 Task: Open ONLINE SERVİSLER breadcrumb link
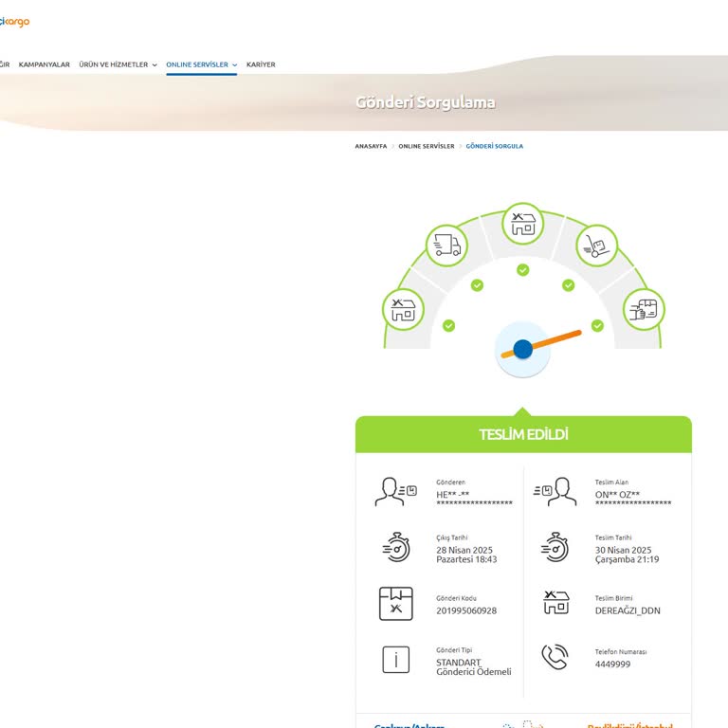click(x=427, y=146)
